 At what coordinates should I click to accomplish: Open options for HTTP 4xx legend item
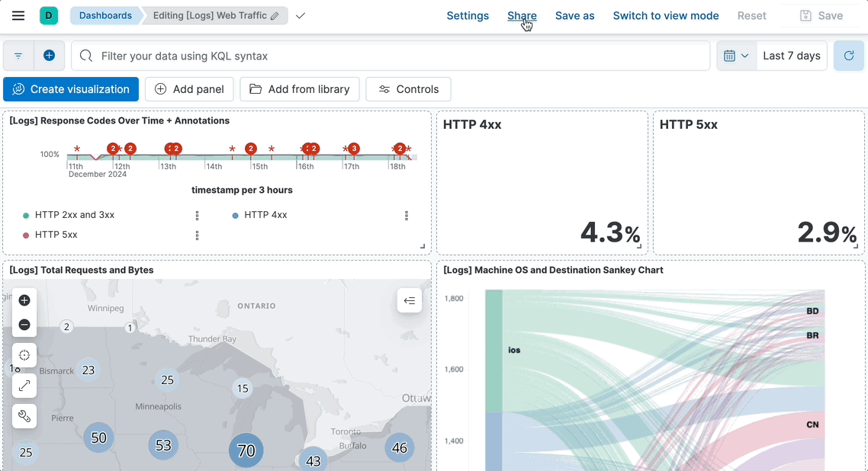[x=407, y=216]
